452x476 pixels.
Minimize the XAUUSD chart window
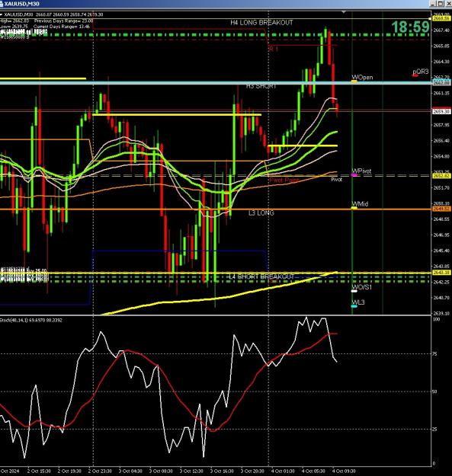tap(434, 3)
